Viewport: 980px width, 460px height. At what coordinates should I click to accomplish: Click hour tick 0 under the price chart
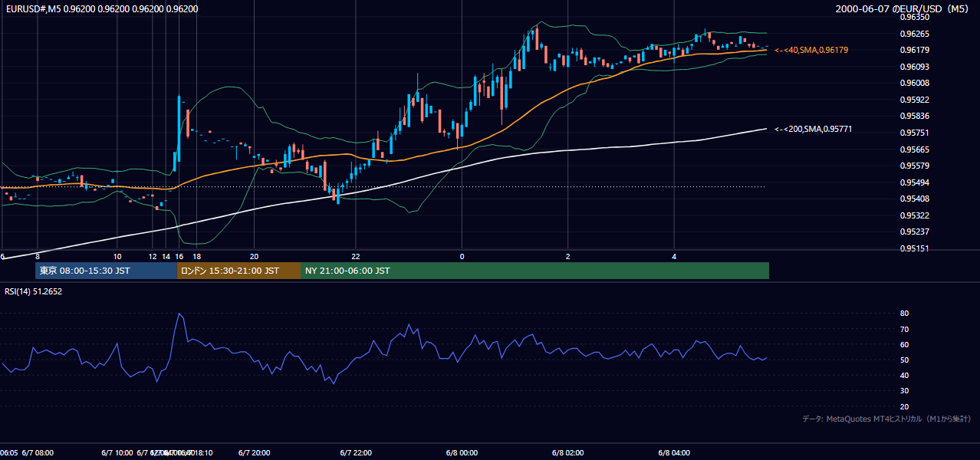pyautogui.click(x=462, y=256)
